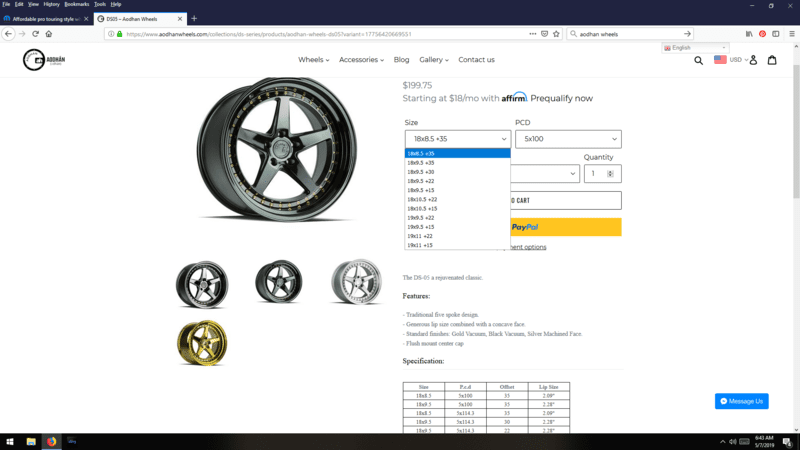Select the silver machined wheel thumbnail

[356, 282]
